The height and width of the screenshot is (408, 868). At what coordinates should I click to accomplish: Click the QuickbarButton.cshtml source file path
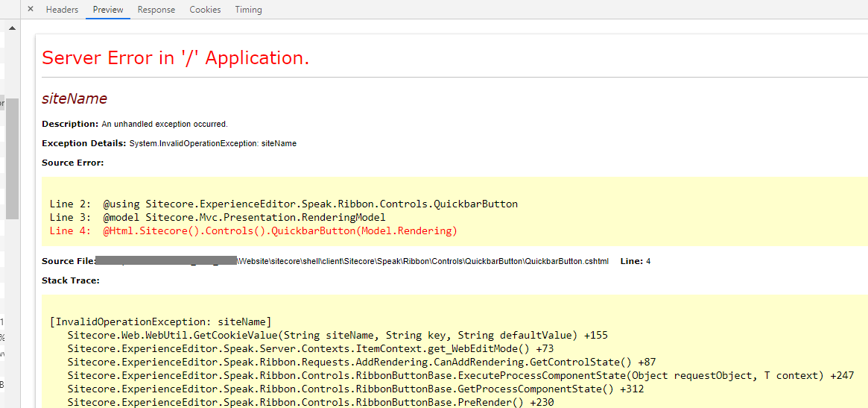(x=423, y=261)
